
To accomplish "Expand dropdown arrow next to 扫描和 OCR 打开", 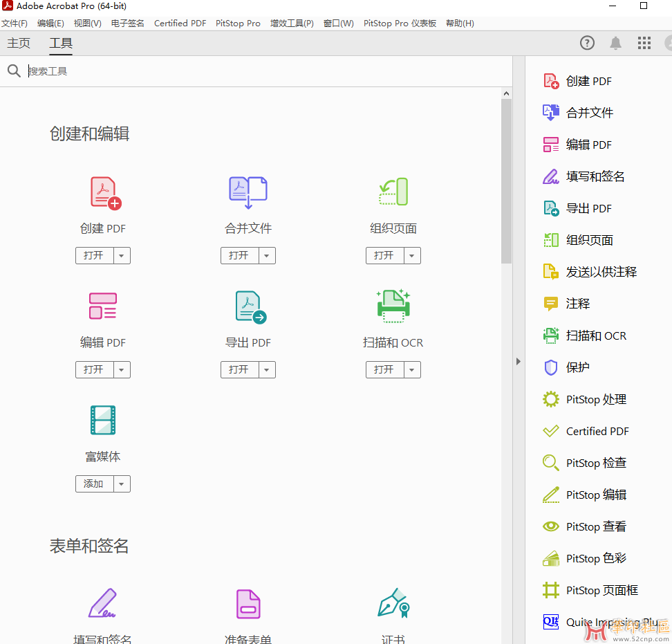I will point(412,369).
